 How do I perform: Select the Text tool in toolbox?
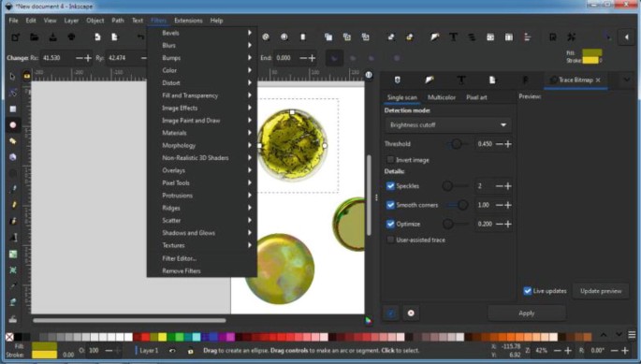(x=13, y=238)
